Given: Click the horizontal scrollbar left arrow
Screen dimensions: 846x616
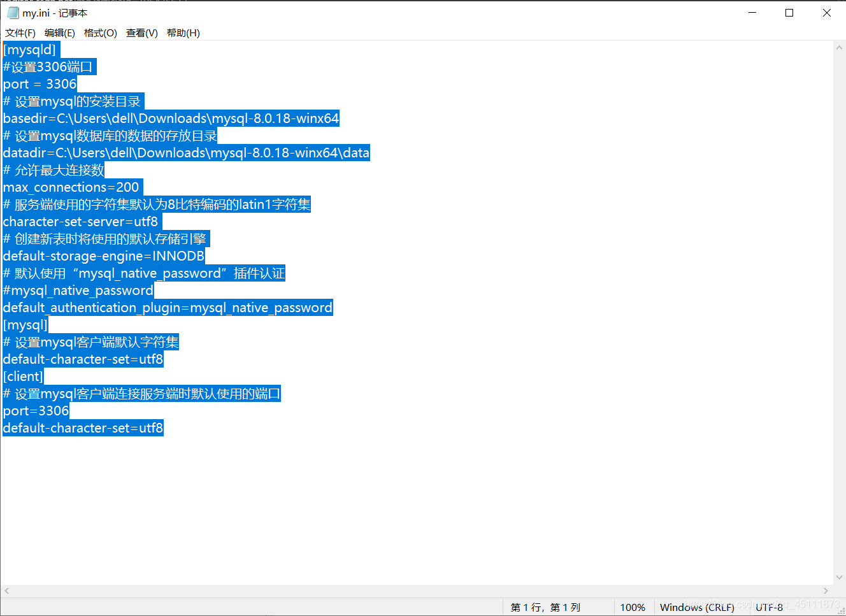Looking at the screenshot, I should coord(7,591).
